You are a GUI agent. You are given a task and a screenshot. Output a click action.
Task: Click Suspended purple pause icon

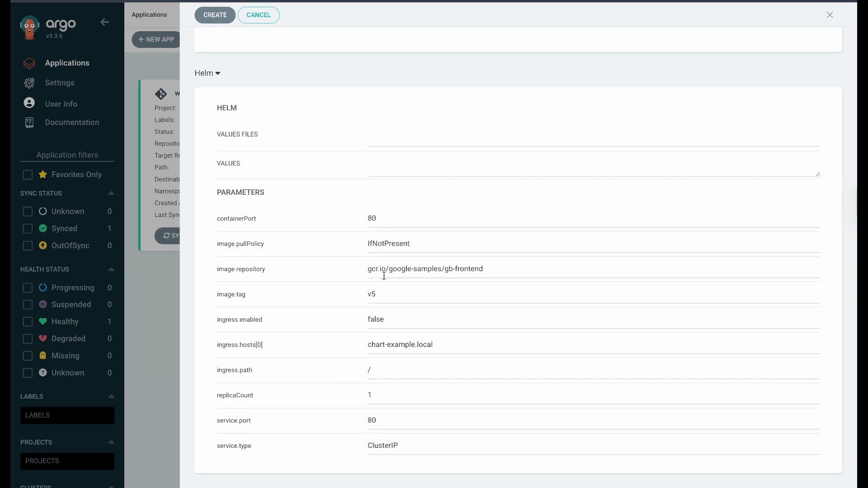coord(43,305)
